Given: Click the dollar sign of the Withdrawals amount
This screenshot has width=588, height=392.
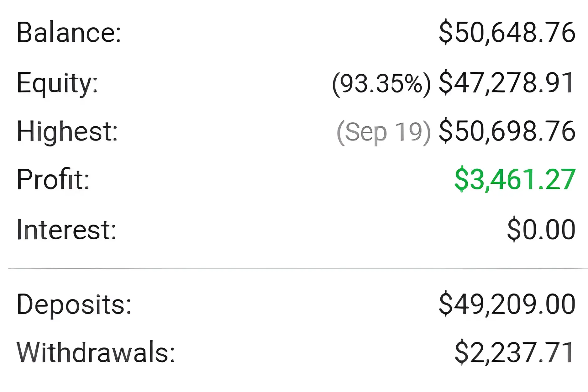Looking at the screenshot, I should coord(461,353).
